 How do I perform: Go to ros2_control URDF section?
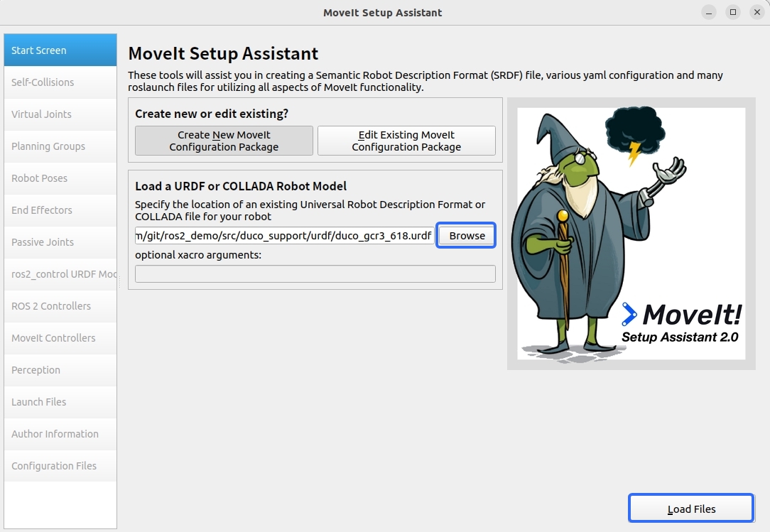pos(60,273)
